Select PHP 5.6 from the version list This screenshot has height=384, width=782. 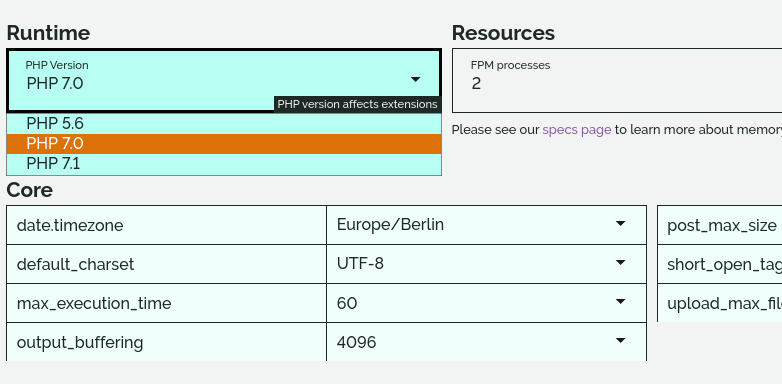224,123
